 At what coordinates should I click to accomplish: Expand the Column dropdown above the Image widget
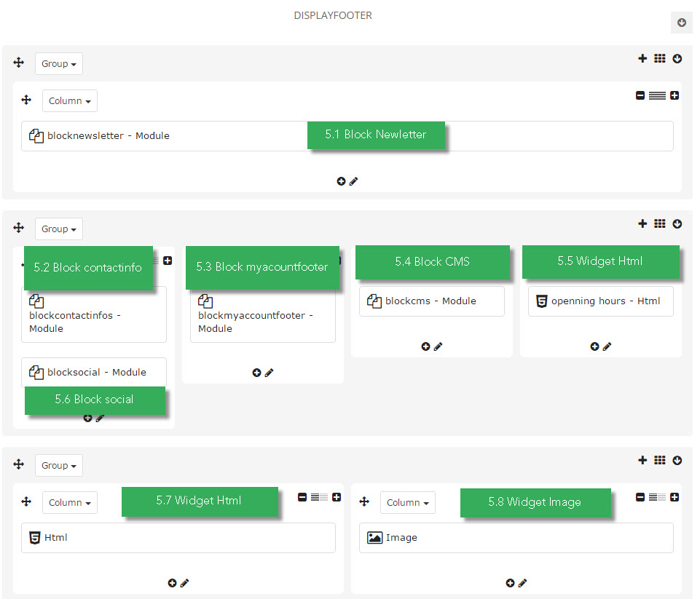point(408,503)
